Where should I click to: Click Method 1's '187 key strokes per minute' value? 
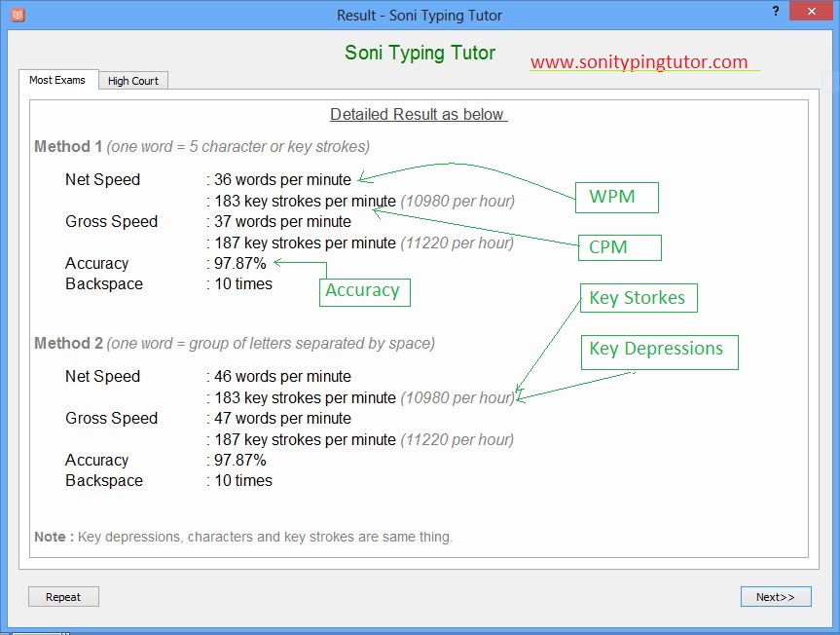click(305, 243)
